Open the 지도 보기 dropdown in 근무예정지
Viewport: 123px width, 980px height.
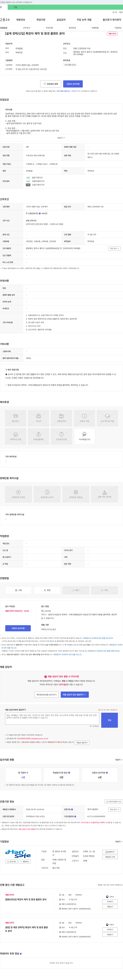114,248
